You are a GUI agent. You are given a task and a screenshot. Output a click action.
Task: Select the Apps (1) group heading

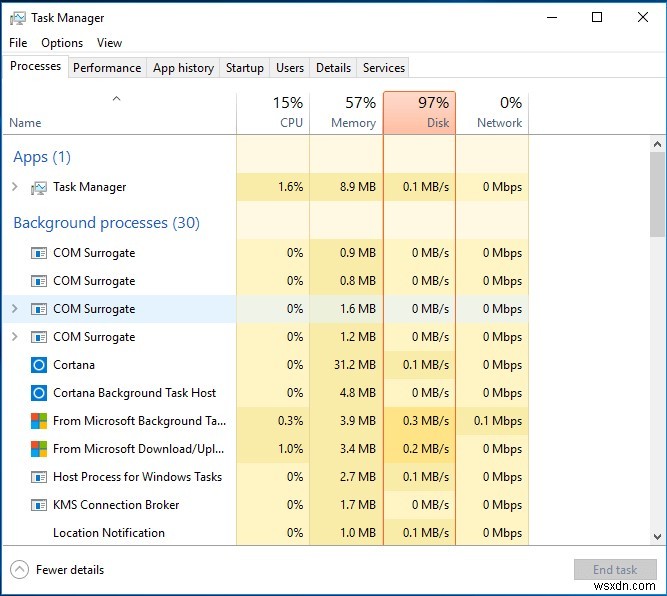pyautogui.click(x=42, y=157)
